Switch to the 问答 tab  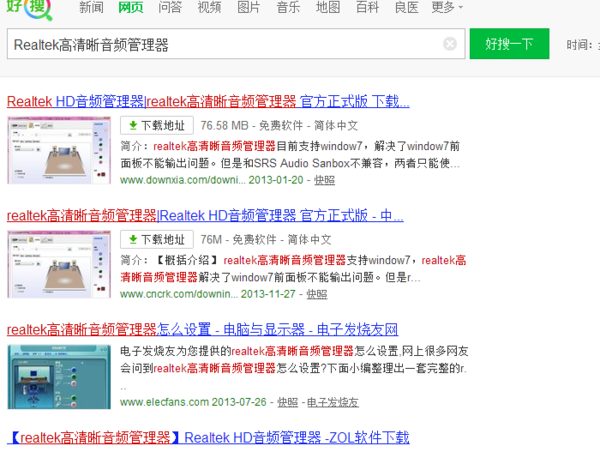coord(170,7)
